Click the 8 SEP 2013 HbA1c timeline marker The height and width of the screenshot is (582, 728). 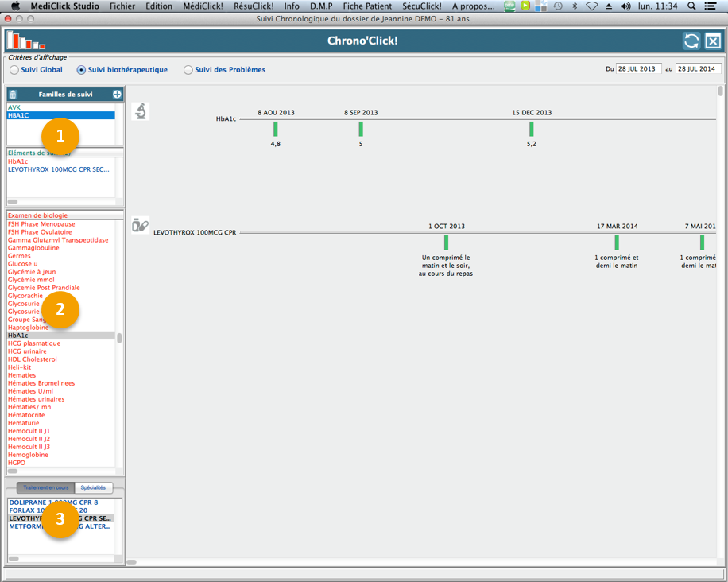pyautogui.click(x=361, y=129)
